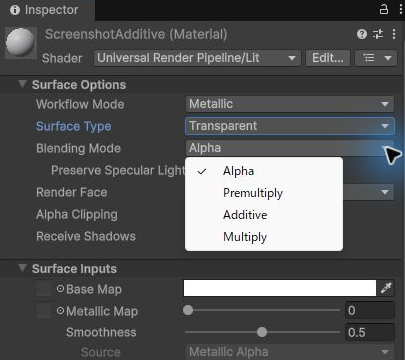Open the Render Face dropdown arrow
The image size is (405, 360).
tap(385, 192)
